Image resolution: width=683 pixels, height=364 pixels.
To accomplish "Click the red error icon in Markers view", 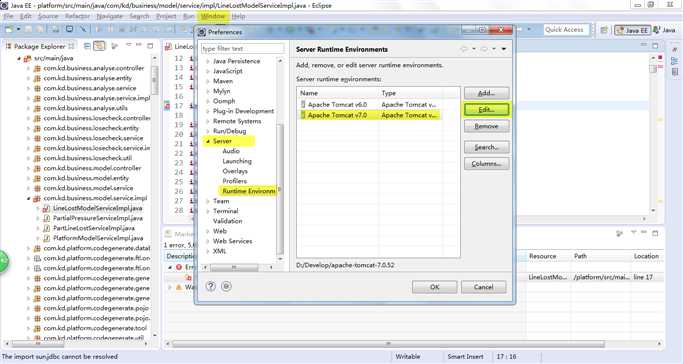I will 179,267.
